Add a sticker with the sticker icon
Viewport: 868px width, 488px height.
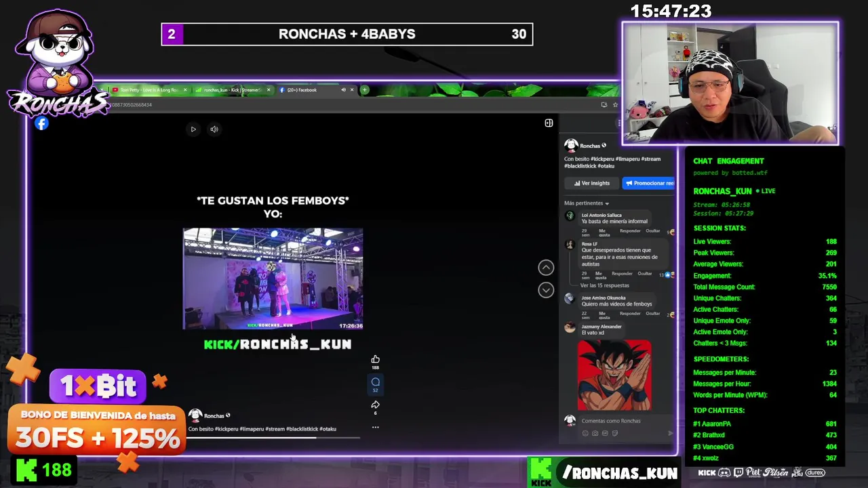(x=615, y=433)
